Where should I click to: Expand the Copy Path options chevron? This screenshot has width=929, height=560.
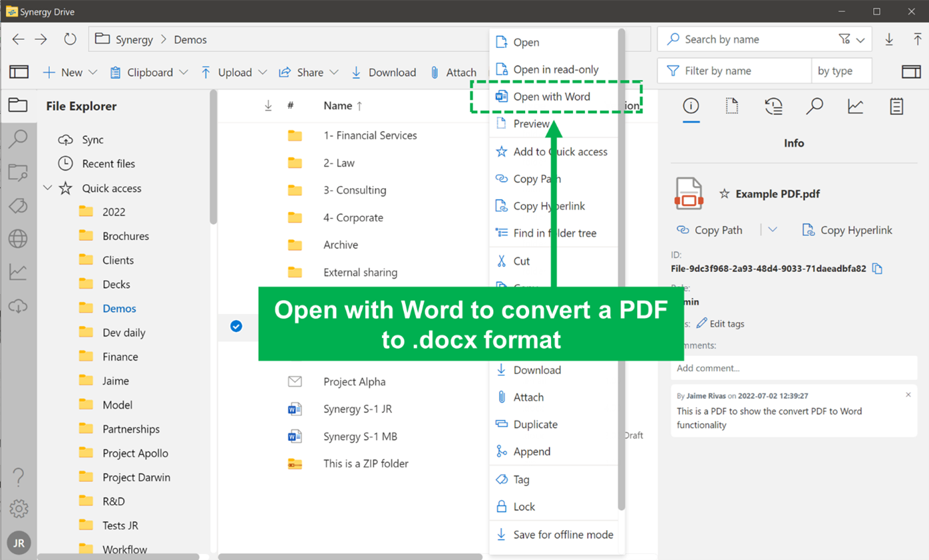click(x=773, y=229)
